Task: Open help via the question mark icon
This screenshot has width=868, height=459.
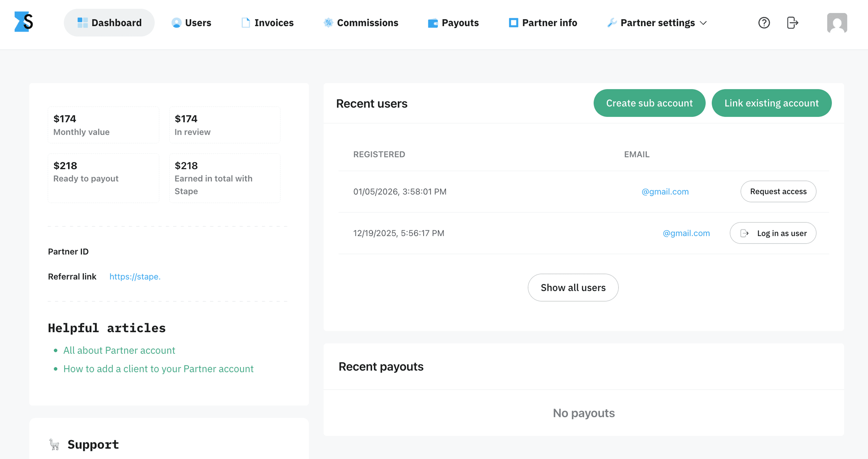Action: point(764,23)
